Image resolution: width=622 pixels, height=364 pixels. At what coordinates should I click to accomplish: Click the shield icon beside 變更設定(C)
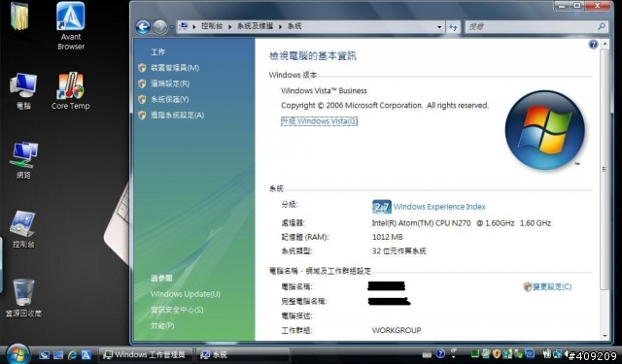pos(527,286)
